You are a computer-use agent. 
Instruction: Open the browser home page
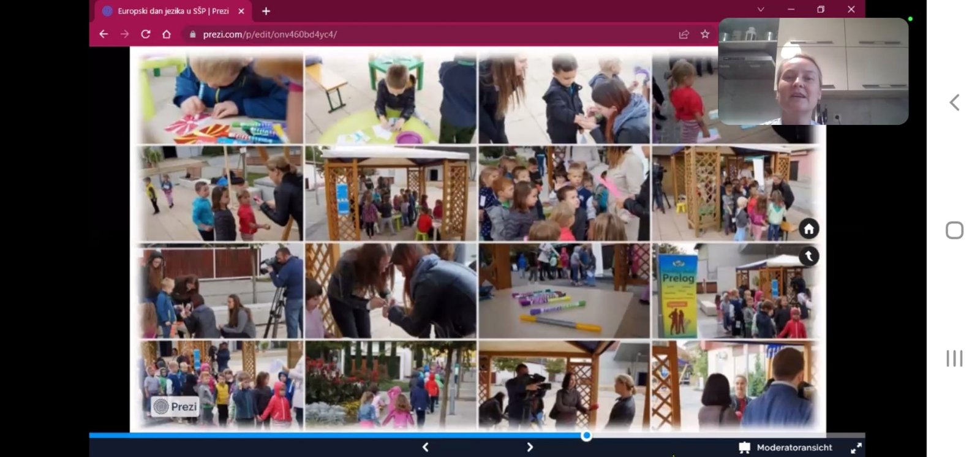(167, 34)
